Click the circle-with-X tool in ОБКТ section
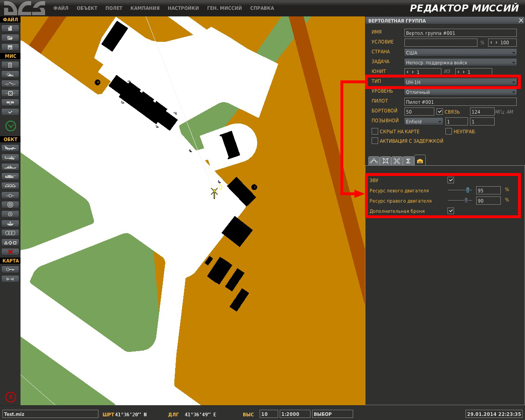Image resolution: width=525 pixels, height=420 pixels. pyautogui.click(x=10, y=214)
